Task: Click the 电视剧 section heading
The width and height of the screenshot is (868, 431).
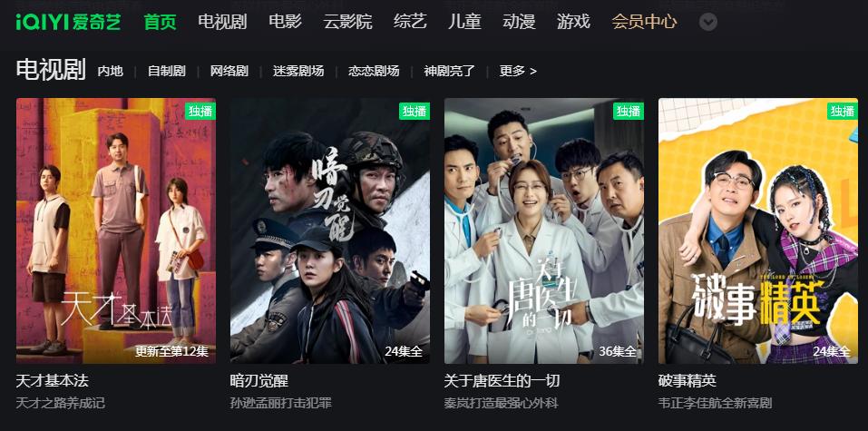Action: [x=51, y=71]
